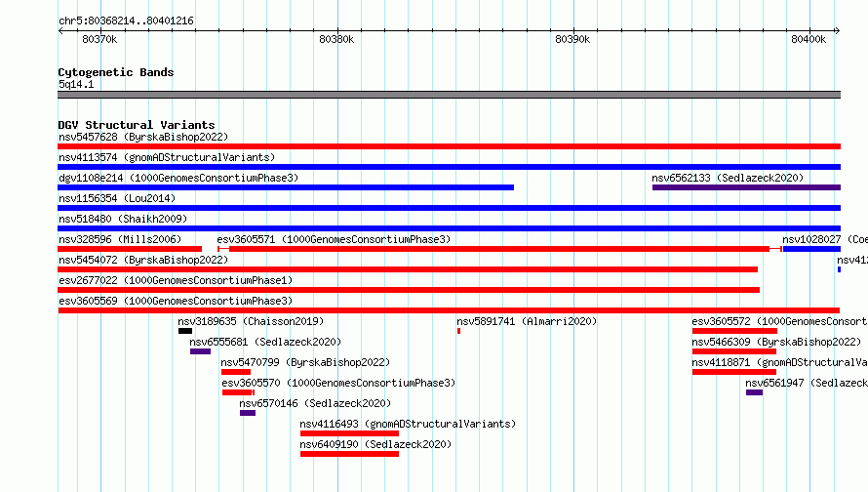Image resolution: width=868 pixels, height=492 pixels.
Task: Click the red bar under esv3605572
Action: tap(734, 331)
